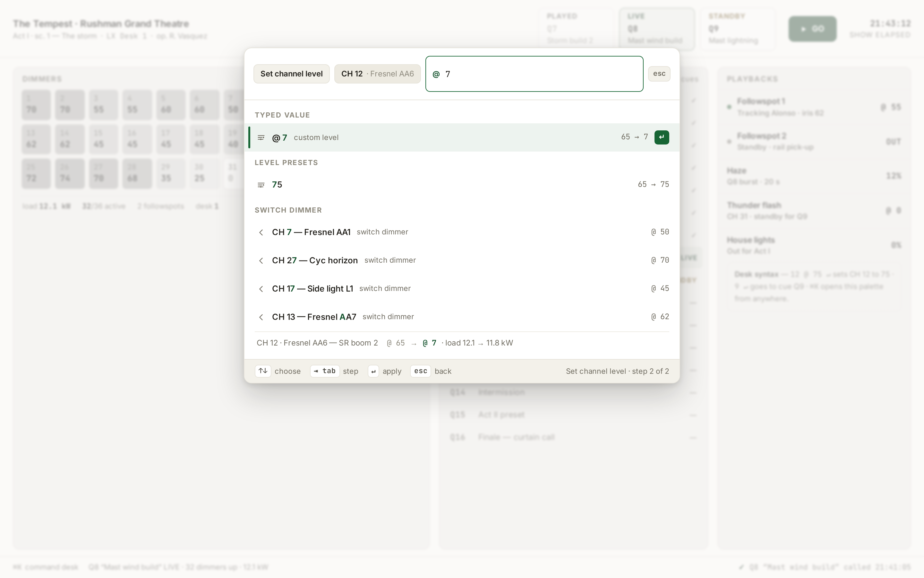Click the enter-key icon on the custom level row
Image resolution: width=924 pixels, height=578 pixels.
tap(661, 137)
